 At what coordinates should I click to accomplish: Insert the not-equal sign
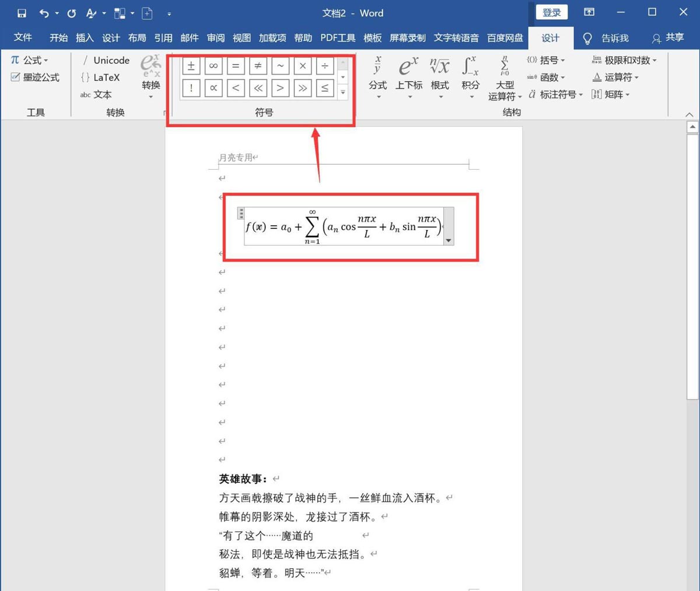pyautogui.click(x=258, y=65)
